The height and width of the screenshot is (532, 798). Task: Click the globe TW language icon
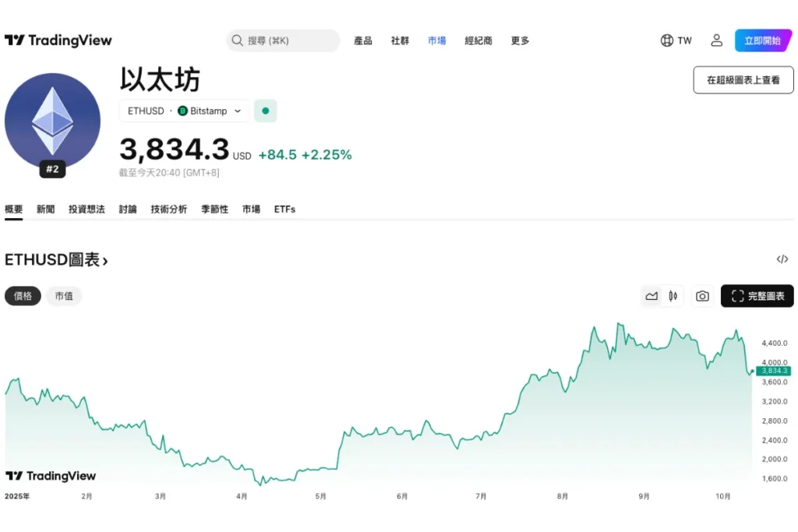[x=676, y=41]
